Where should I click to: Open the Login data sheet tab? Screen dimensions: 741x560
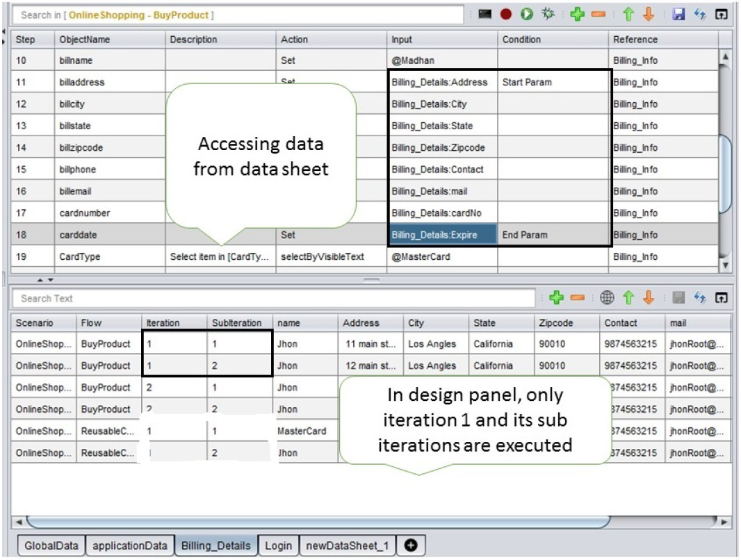pyautogui.click(x=278, y=545)
